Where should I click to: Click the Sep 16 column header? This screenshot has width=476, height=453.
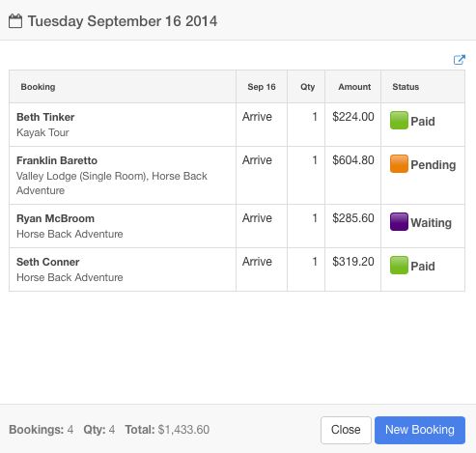pos(262,87)
